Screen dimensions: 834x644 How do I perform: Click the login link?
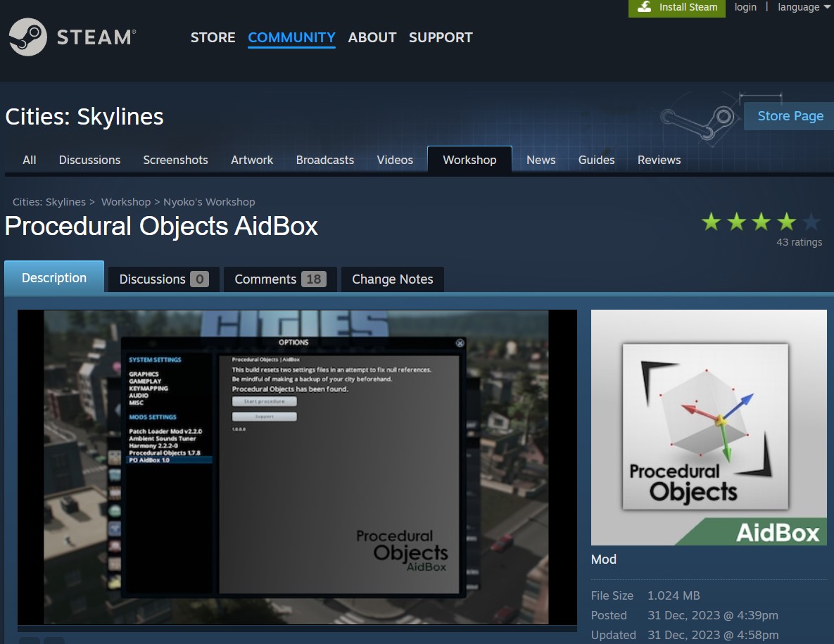[x=745, y=7]
